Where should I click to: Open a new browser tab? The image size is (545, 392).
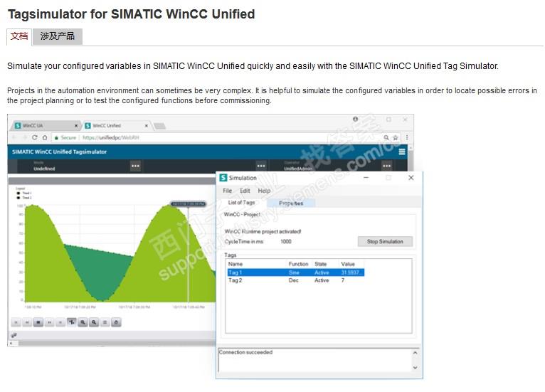click(159, 126)
